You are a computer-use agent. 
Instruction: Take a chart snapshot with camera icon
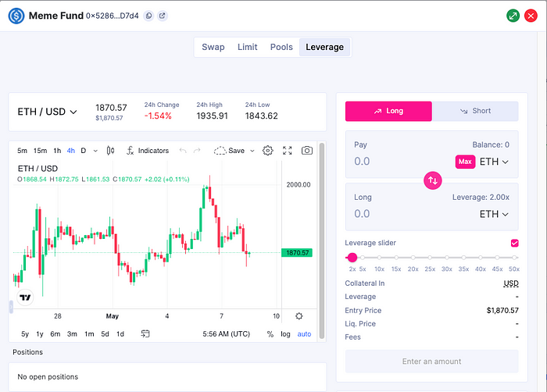point(307,151)
